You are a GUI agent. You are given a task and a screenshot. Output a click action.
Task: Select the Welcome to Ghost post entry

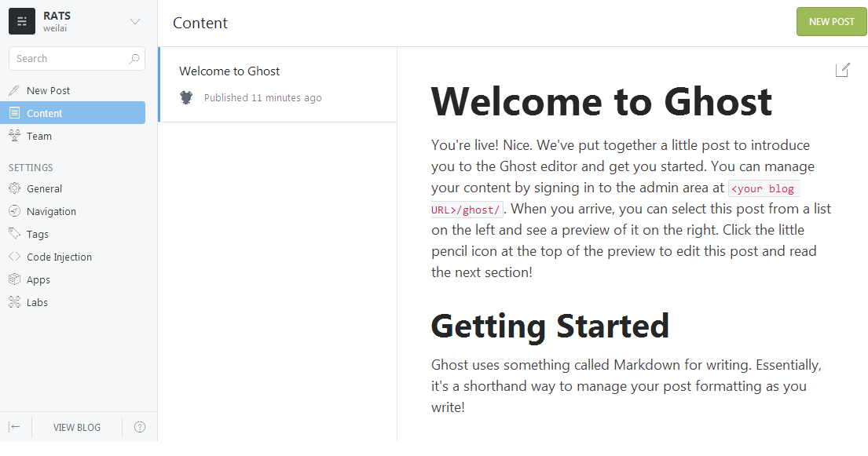click(278, 85)
